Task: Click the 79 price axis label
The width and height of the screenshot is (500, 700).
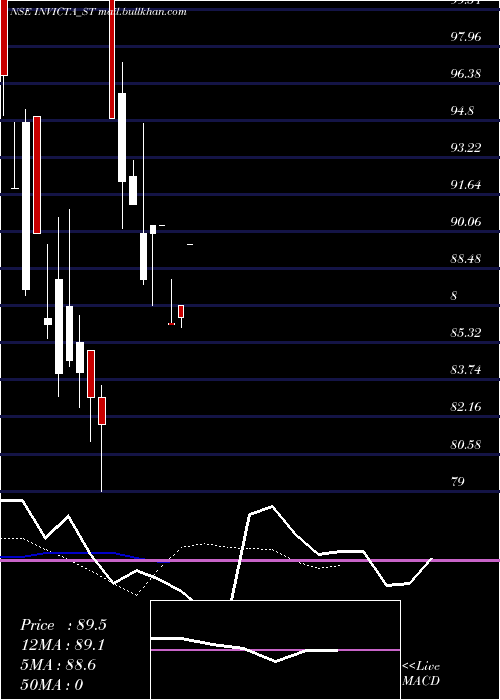Action: tap(458, 481)
